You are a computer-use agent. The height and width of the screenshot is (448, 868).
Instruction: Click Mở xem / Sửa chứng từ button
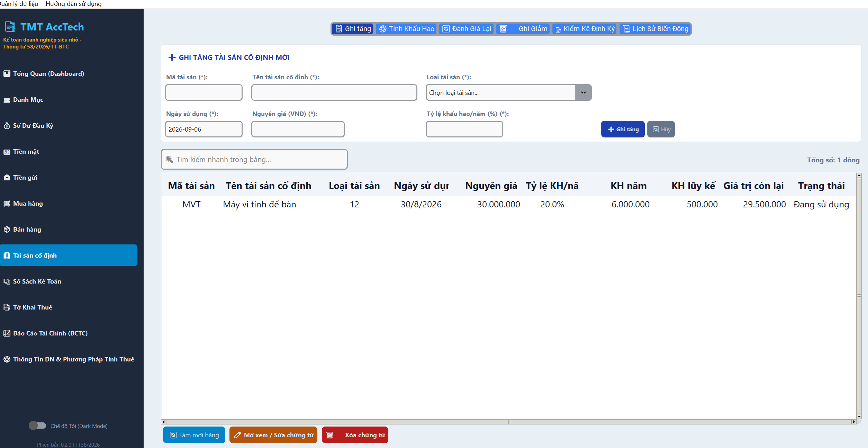tap(273, 435)
